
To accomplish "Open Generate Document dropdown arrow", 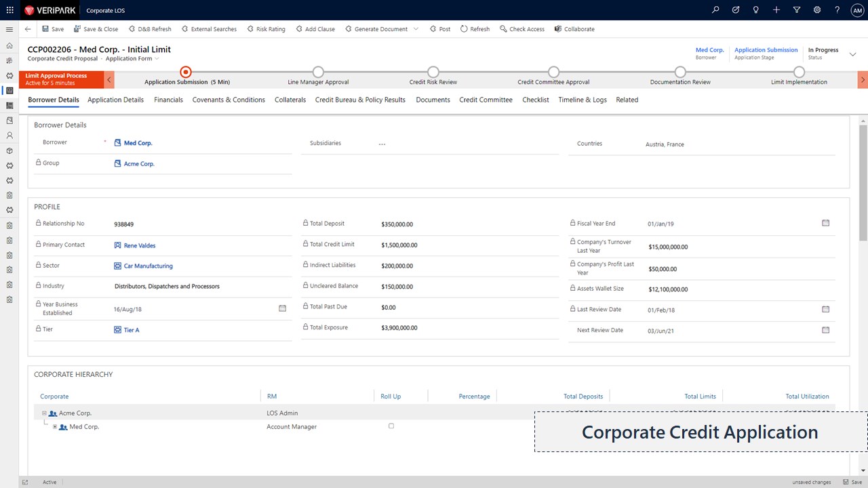I will (x=415, y=29).
